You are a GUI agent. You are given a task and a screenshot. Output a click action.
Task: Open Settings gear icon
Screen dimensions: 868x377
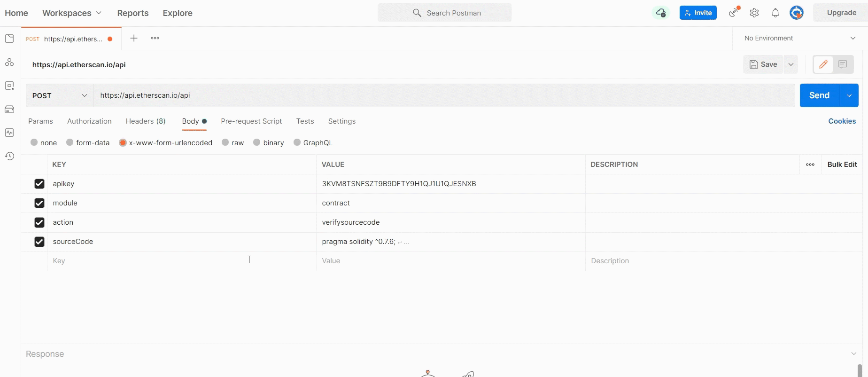(x=754, y=13)
